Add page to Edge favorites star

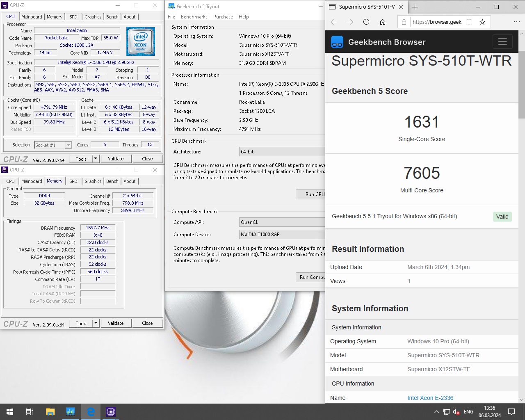[x=482, y=22]
